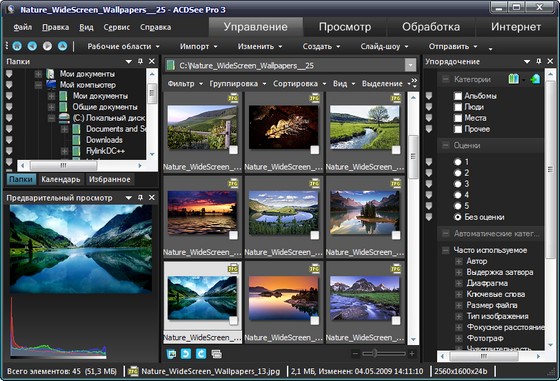Adjust the thumbnail zoom slider
Screen dimensions: 560x381
[375, 354]
